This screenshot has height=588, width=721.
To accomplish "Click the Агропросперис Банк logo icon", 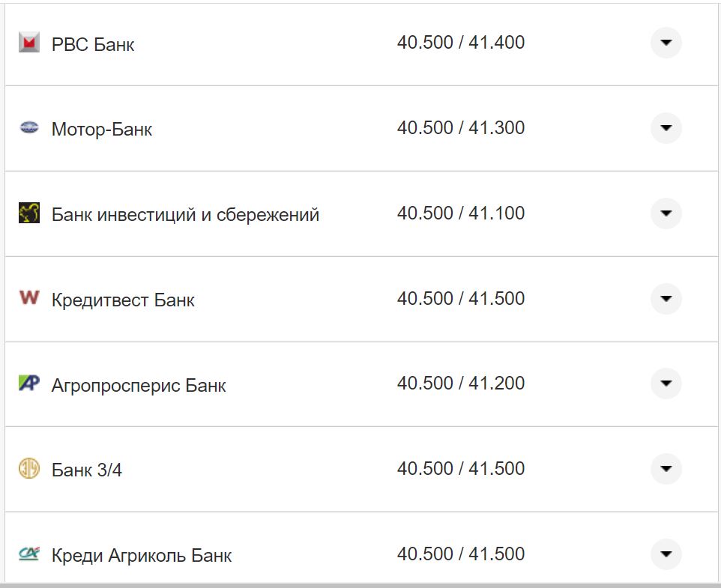I will click(28, 384).
